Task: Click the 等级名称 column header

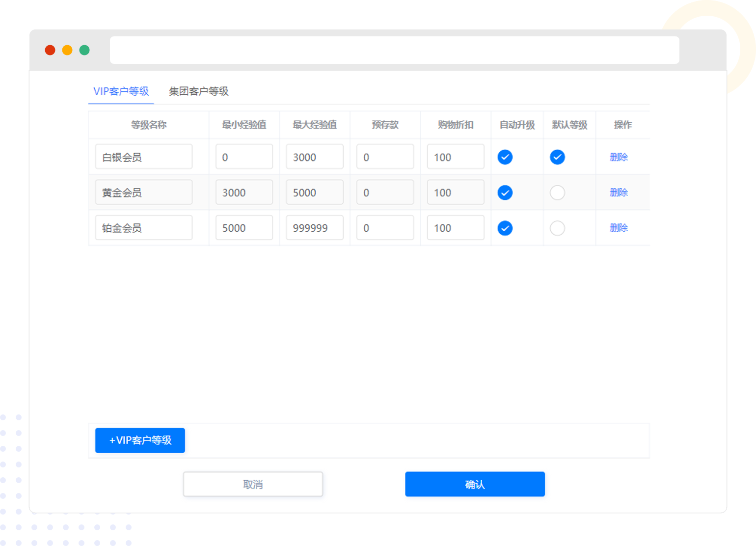Action: coord(149,125)
